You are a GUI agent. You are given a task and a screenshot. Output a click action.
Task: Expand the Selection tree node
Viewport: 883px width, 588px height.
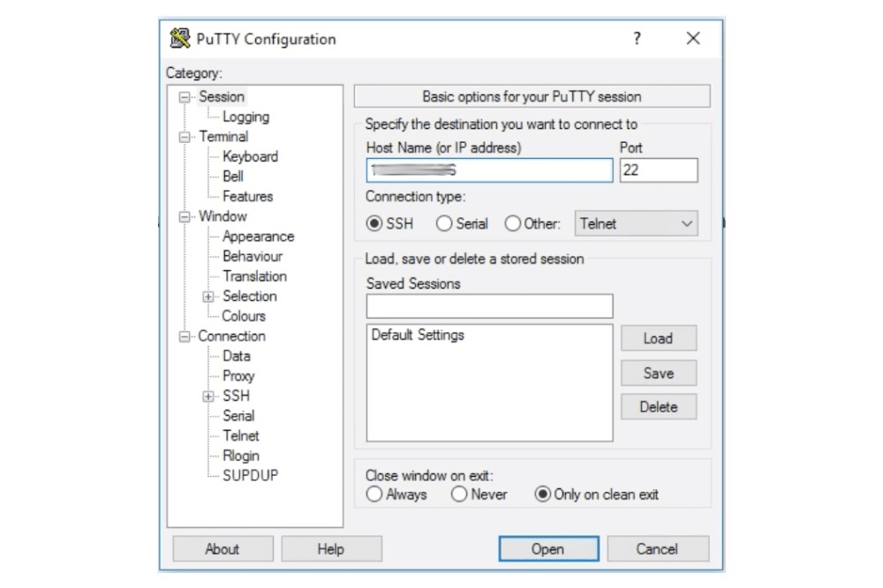209,297
